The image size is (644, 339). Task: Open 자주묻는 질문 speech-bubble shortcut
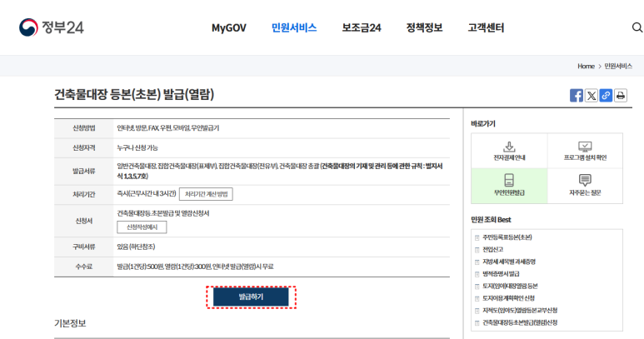[586, 186]
